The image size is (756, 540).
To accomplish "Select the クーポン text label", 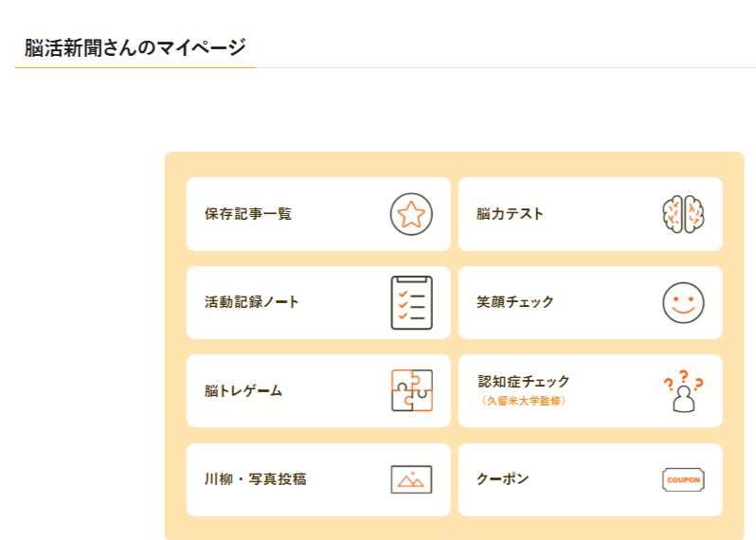I will tap(503, 479).
